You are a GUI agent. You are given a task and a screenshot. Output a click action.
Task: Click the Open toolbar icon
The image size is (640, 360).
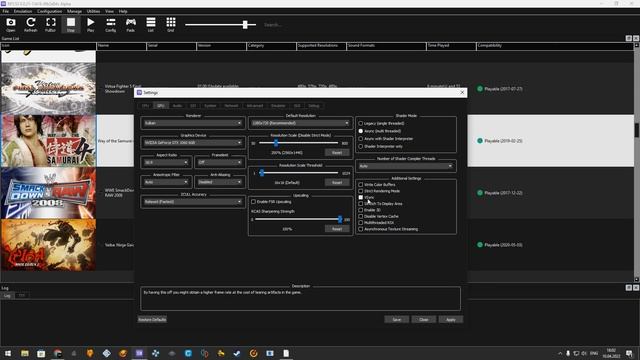[x=11, y=24]
